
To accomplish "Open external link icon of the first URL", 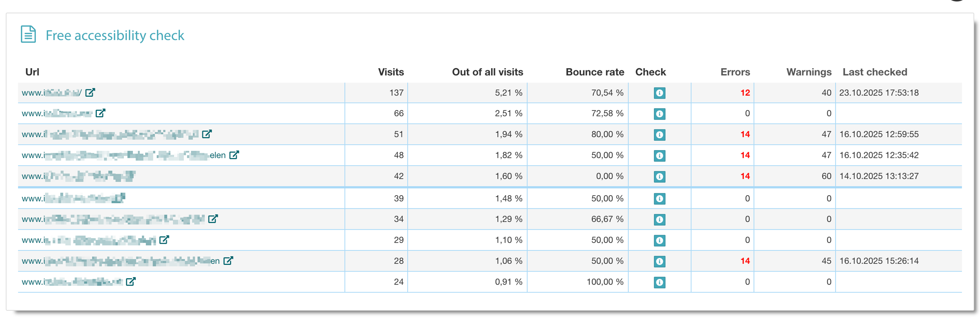I will (90, 92).
